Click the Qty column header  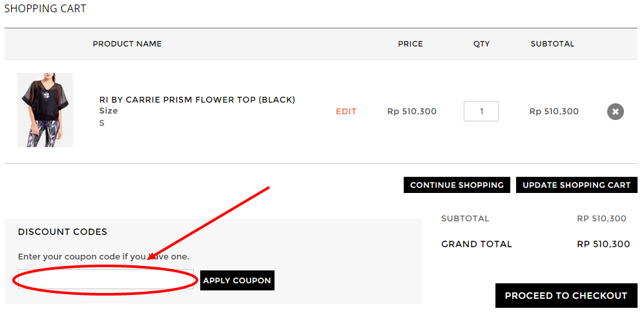pyautogui.click(x=481, y=44)
